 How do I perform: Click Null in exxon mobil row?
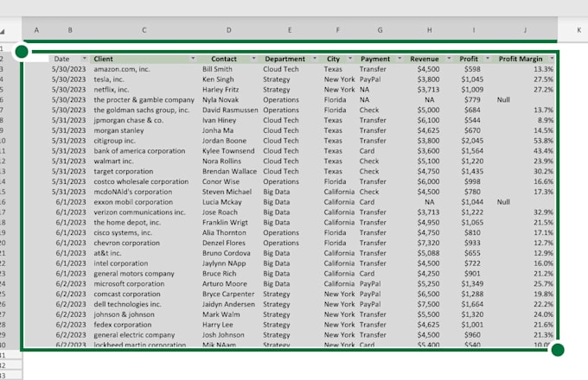[503, 202]
